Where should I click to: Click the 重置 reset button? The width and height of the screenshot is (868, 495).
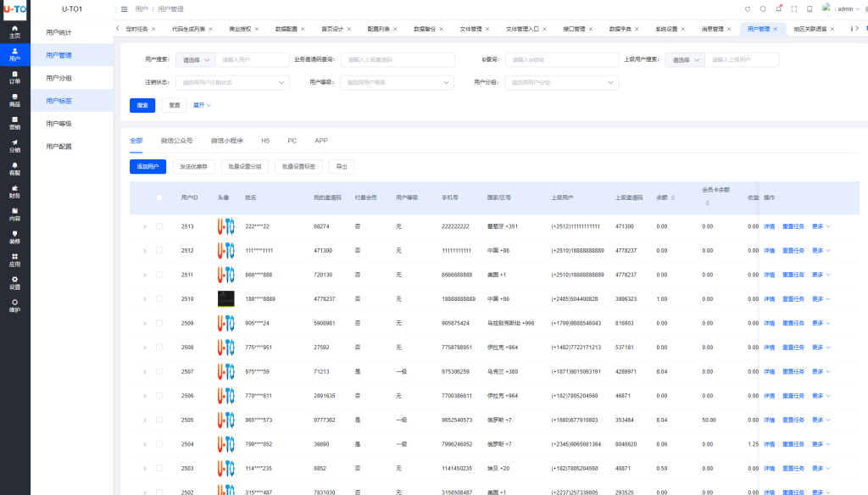(175, 105)
